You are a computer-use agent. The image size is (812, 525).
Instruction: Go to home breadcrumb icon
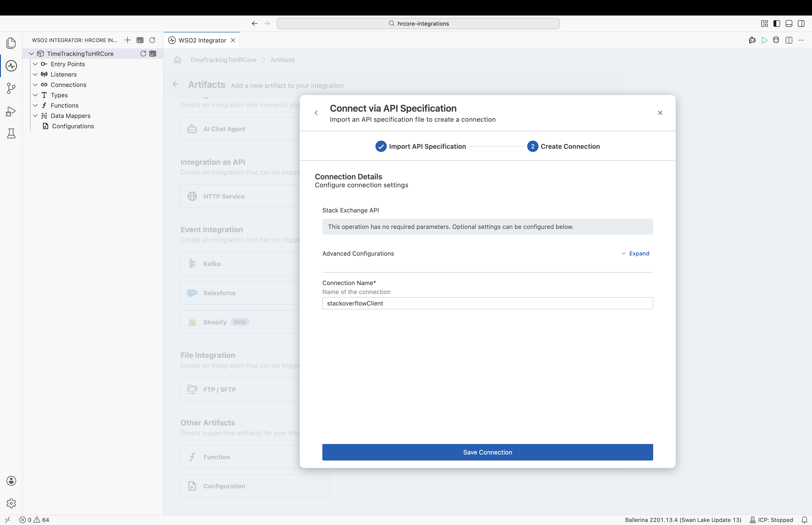pyautogui.click(x=178, y=60)
